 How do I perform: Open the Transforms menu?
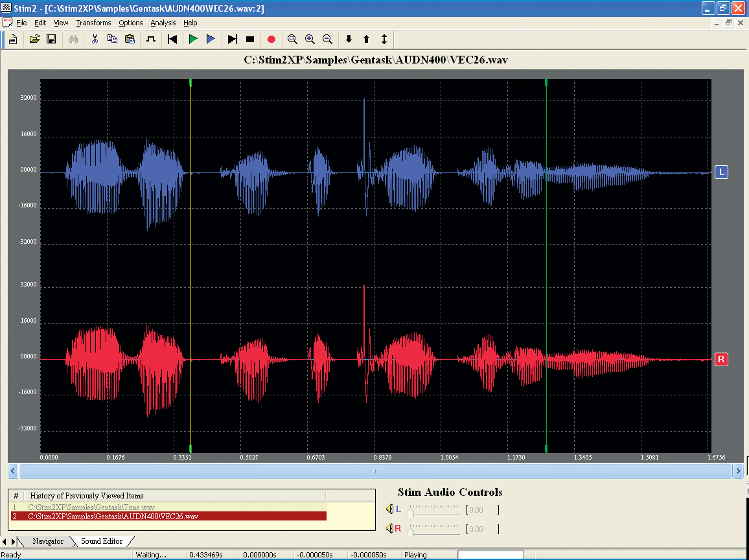93,23
